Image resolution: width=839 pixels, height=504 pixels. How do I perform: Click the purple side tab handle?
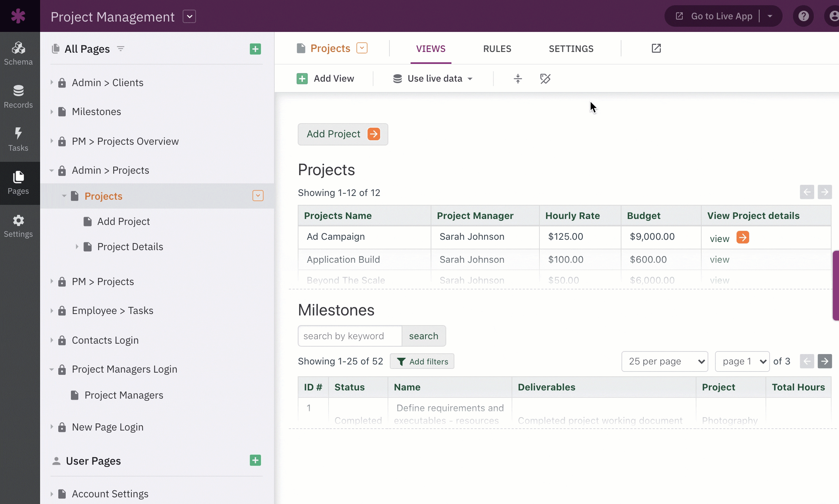click(x=836, y=285)
